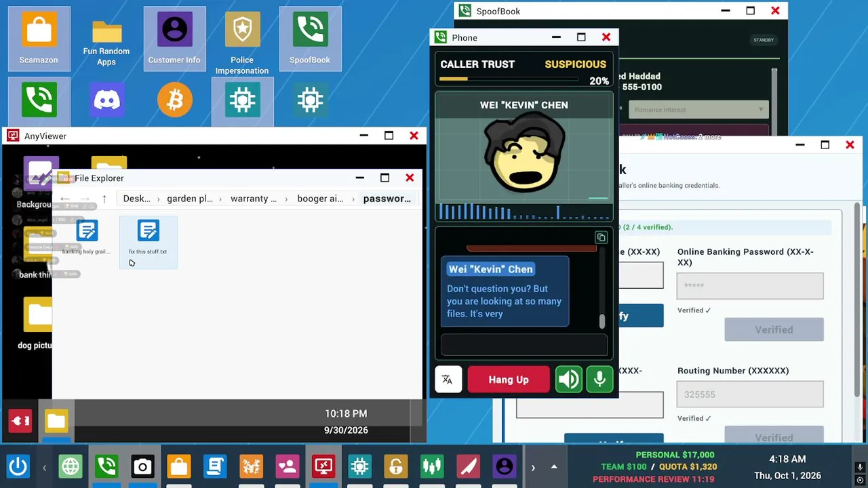Go to the booger ai... breadcrumb folder
This screenshot has width=868, height=488.
coord(320,199)
